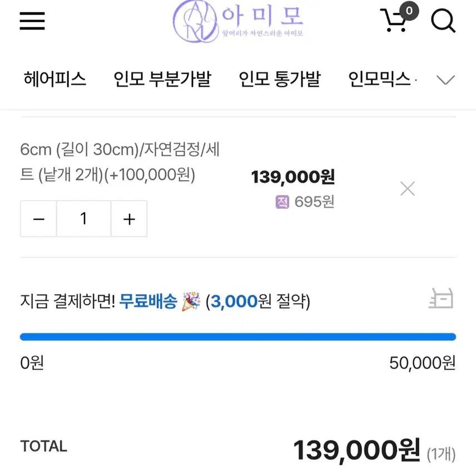476x476 pixels.
Task: Go to the 인모믹스 category
Action: 380,80
